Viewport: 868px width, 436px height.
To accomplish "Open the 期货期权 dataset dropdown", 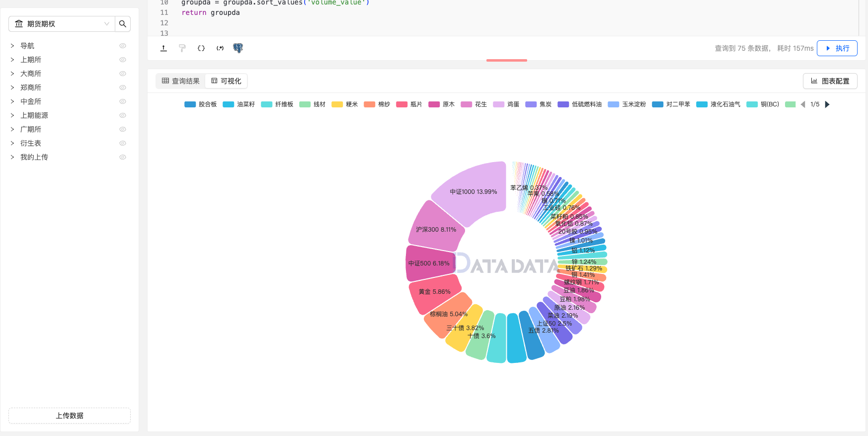I will 62,24.
